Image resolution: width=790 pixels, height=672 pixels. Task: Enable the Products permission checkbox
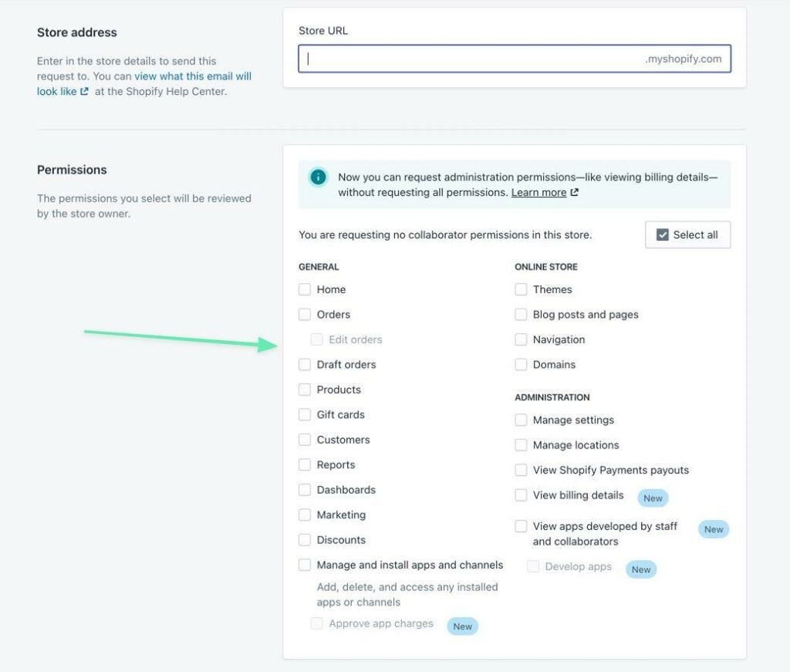[x=305, y=390]
